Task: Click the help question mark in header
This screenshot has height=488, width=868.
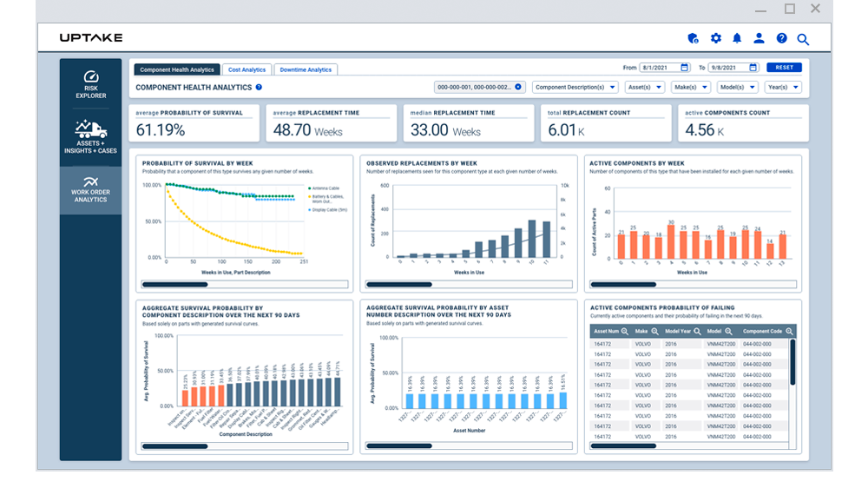Action: (x=781, y=38)
